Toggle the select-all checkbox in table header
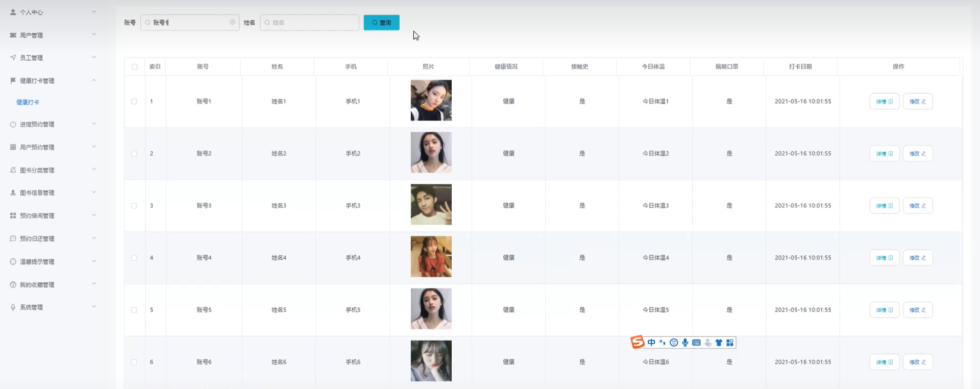 135,66
